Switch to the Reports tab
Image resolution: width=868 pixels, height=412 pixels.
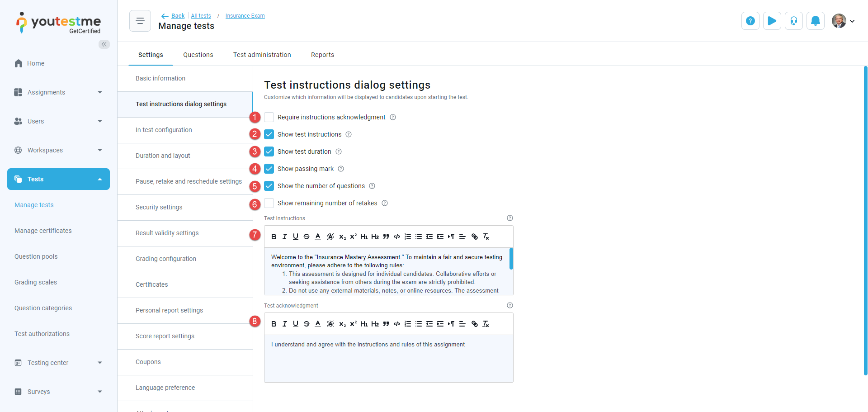click(322, 55)
